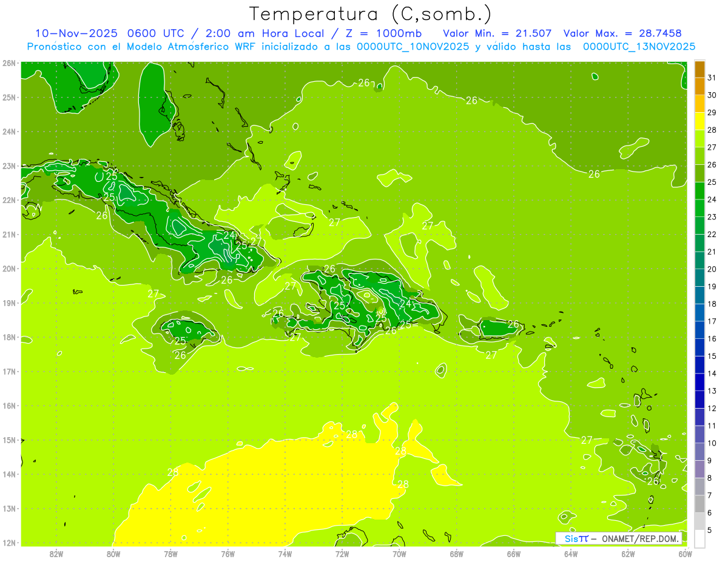Pick the teal swatch between 19 and 20
This screenshot has height=562, width=728.
point(699,278)
